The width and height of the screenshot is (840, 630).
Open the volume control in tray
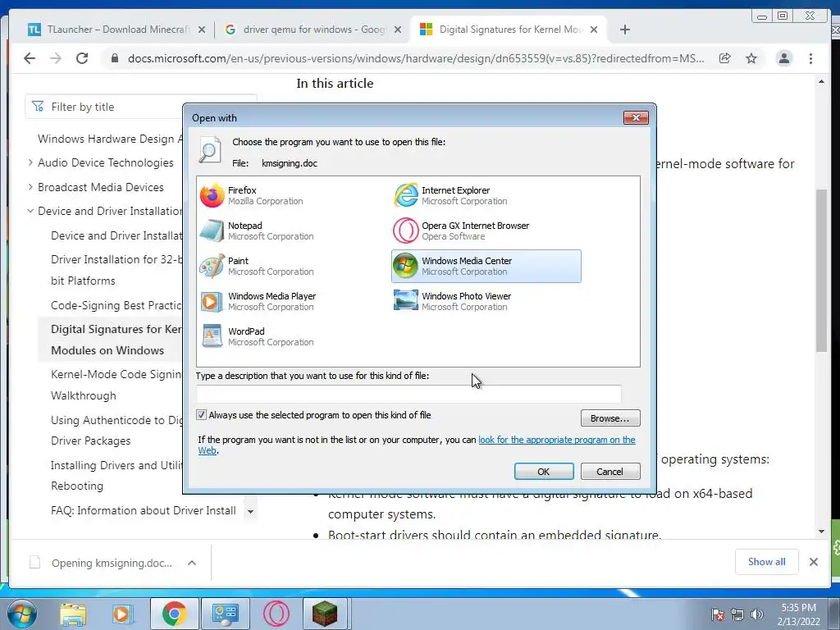757,614
